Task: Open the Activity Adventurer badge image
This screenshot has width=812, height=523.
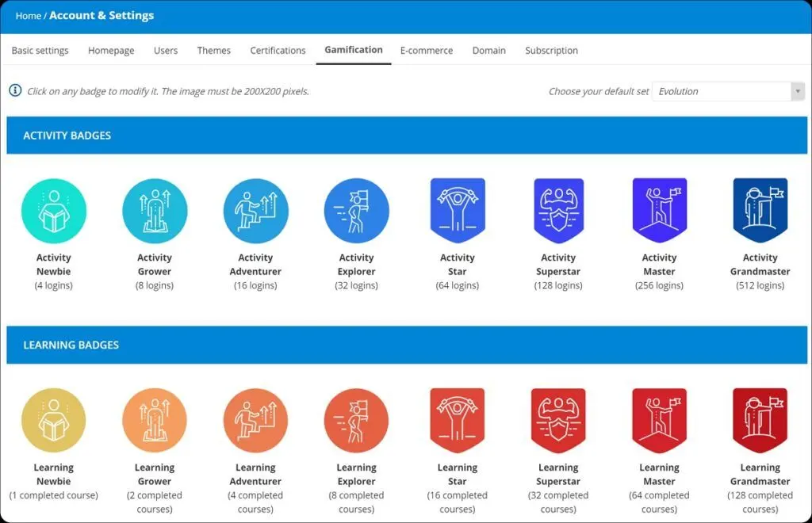Action: [256, 211]
